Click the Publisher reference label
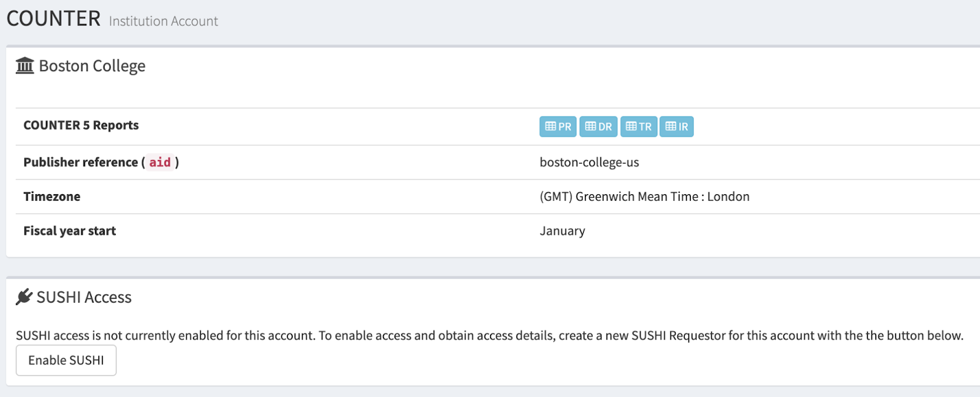 point(80,162)
